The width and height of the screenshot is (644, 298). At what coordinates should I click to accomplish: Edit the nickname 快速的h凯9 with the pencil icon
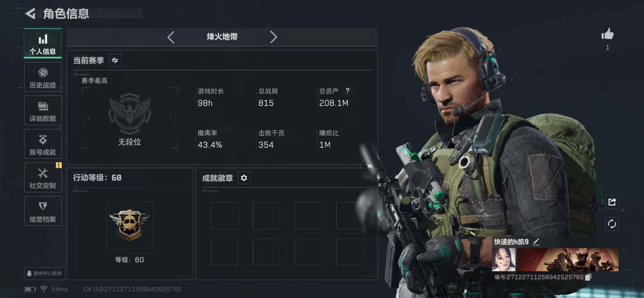(x=536, y=242)
